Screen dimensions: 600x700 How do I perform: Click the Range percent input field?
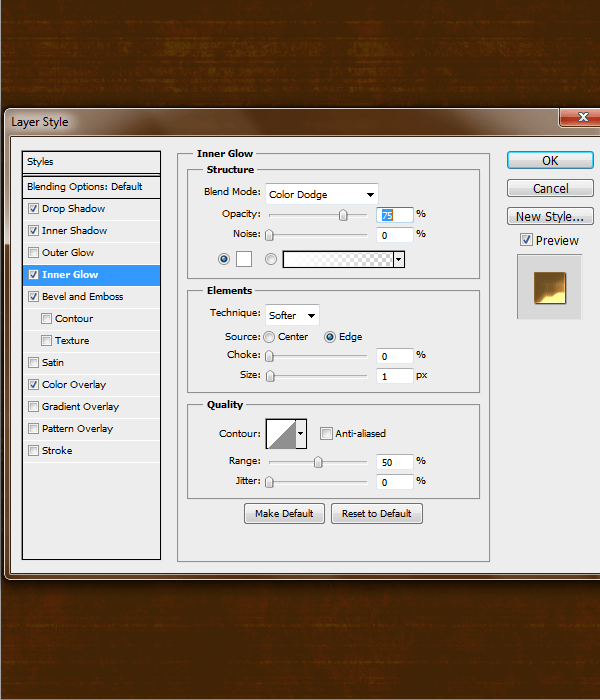coord(395,462)
